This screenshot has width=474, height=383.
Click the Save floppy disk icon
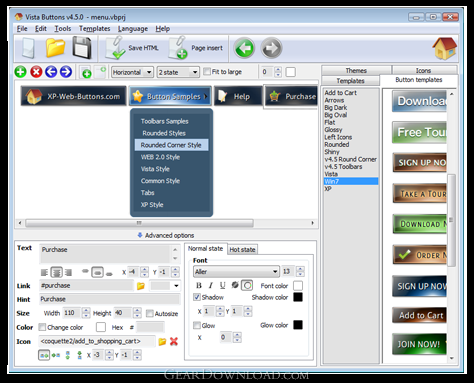[82, 48]
